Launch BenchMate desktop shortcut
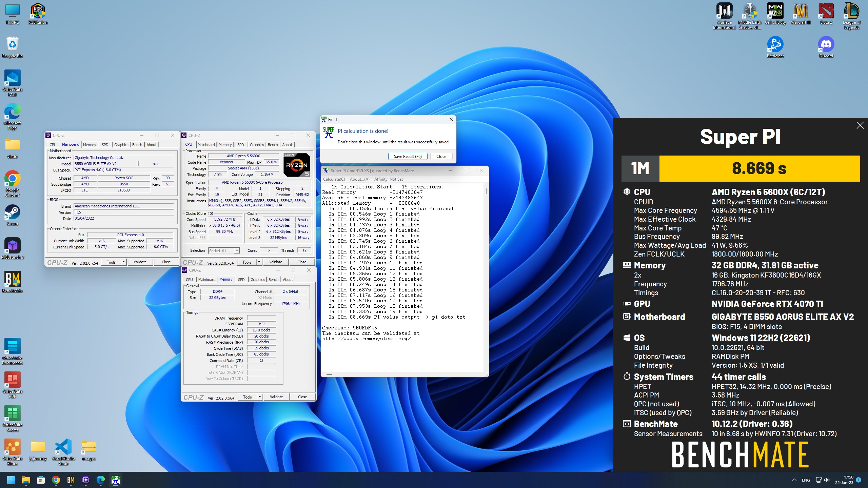Image resolution: width=868 pixels, height=488 pixels. tap(13, 282)
